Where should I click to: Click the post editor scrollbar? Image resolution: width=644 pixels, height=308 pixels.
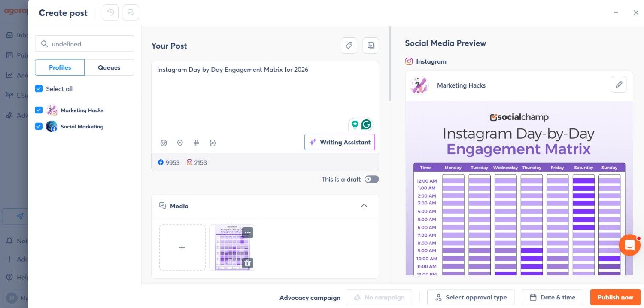tap(390, 64)
